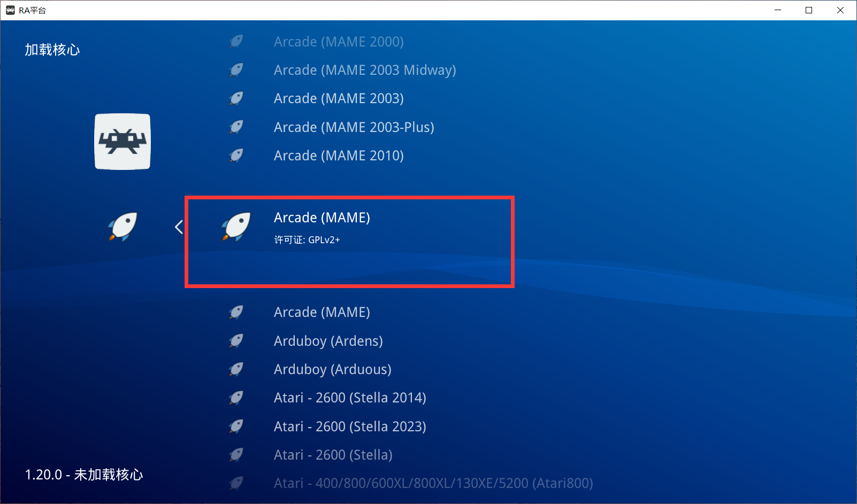Select core Arcade (MAME 2003 Midway)

pos(365,70)
